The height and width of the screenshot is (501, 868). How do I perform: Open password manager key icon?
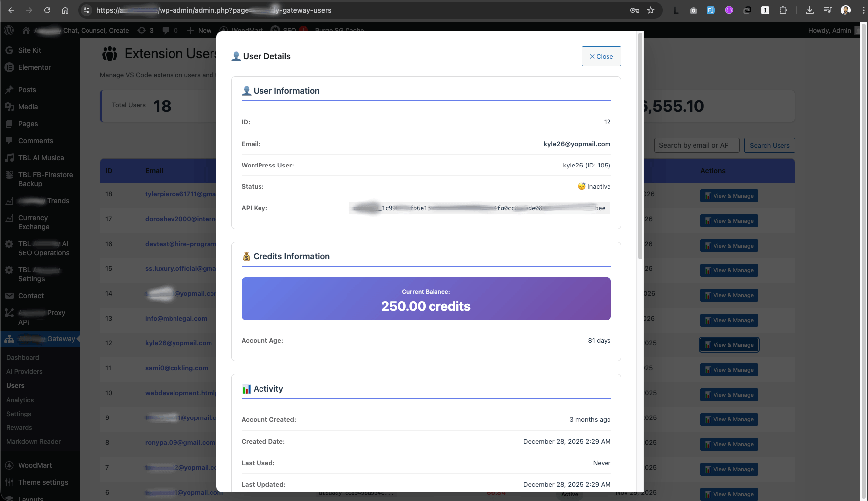(635, 10)
